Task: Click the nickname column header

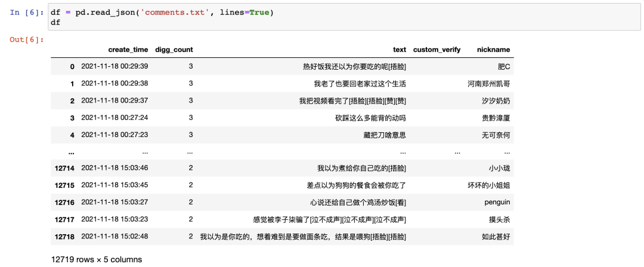Action: click(493, 49)
